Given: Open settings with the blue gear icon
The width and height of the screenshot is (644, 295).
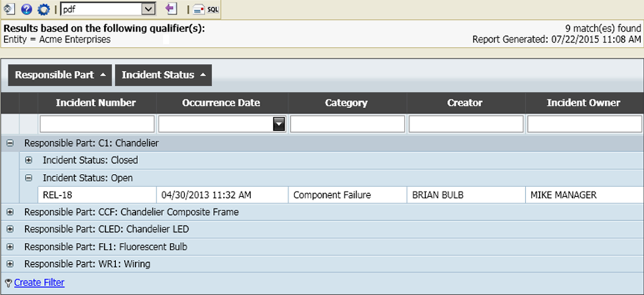Looking at the screenshot, I should click(43, 10).
